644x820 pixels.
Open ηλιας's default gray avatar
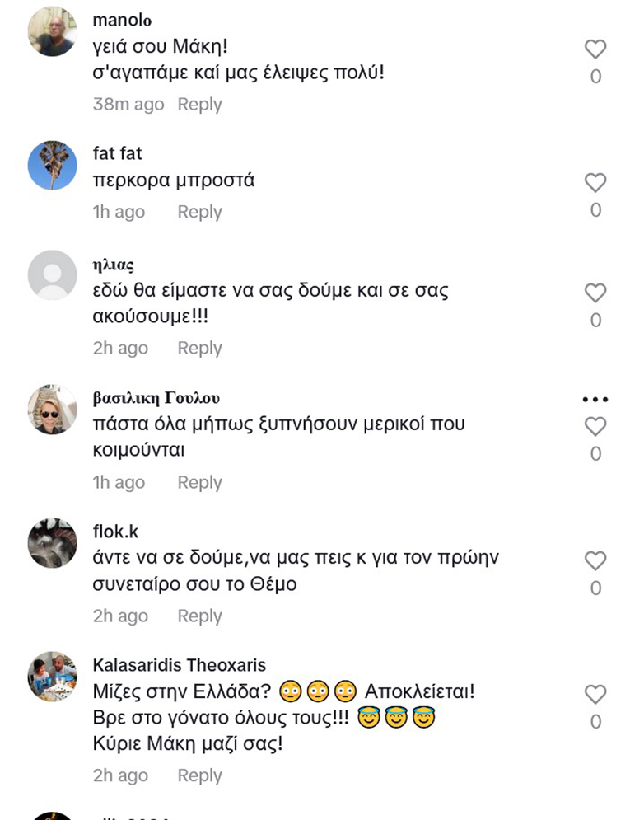[53, 275]
